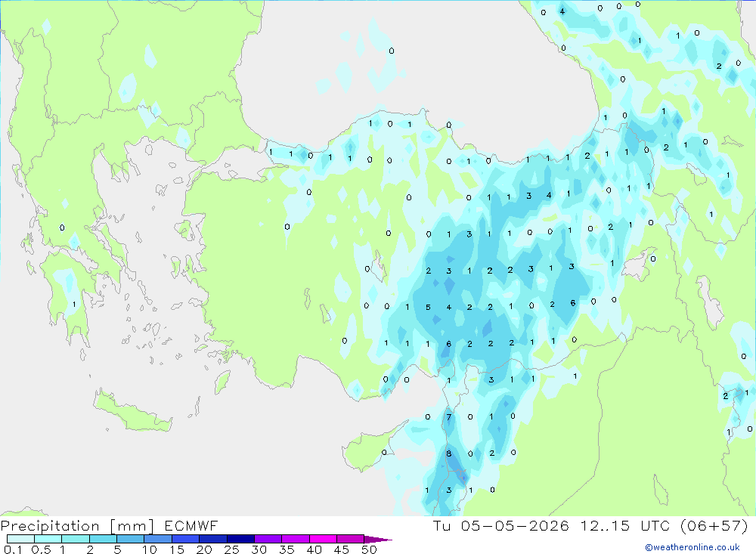The height and width of the screenshot is (554, 756).
Task: Click the '8' precipitation value on map
Action: click(449, 453)
